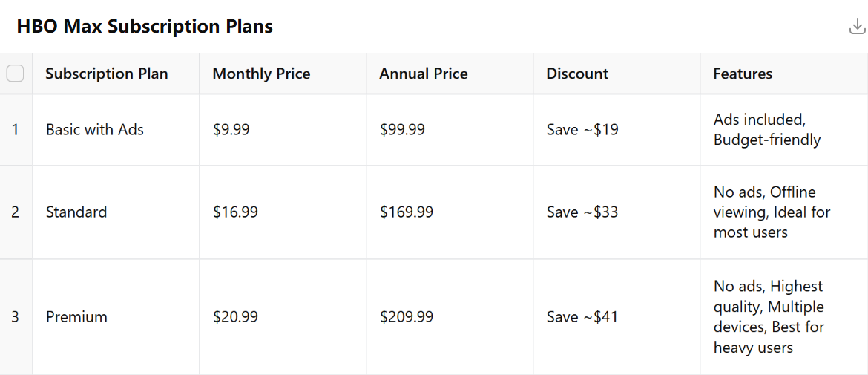Select the $169.99 annual price cell
The width and height of the screenshot is (868, 375).
pyautogui.click(x=407, y=212)
